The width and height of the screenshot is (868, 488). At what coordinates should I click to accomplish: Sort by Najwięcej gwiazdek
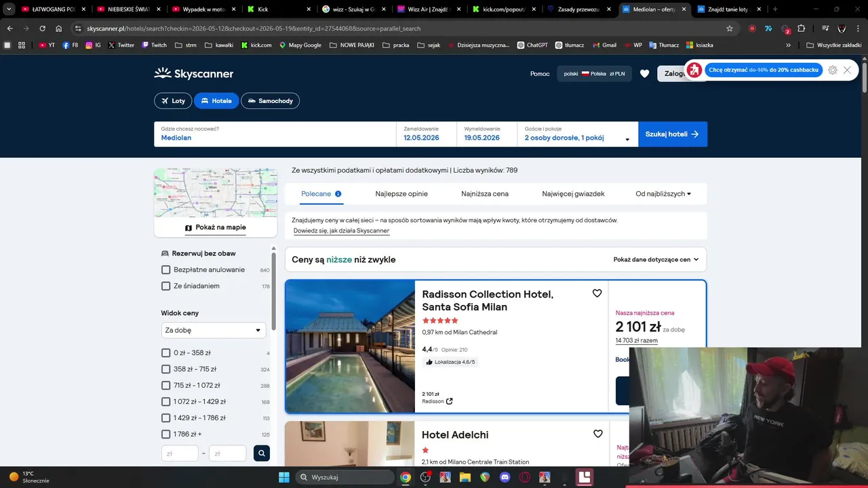pyautogui.click(x=573, y=194)
